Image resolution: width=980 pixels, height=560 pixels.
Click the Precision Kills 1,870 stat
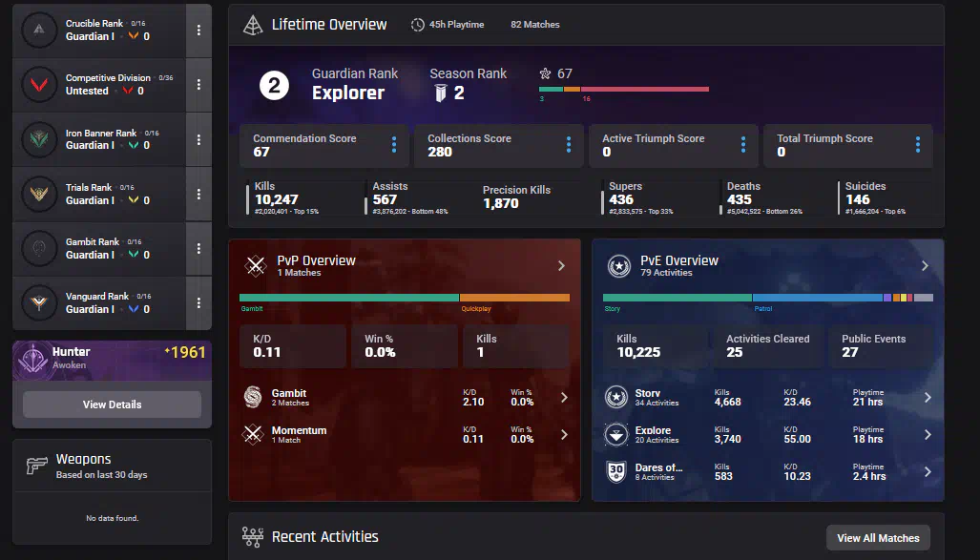516,197
